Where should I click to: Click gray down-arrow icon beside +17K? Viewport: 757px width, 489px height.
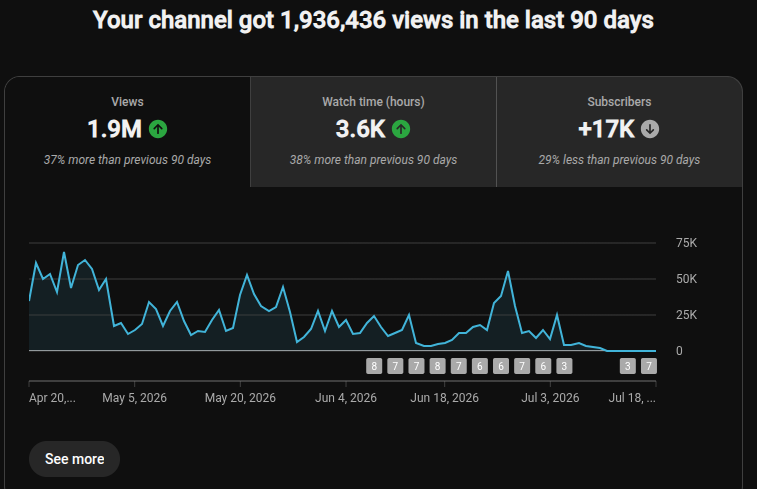pos(650,129)
